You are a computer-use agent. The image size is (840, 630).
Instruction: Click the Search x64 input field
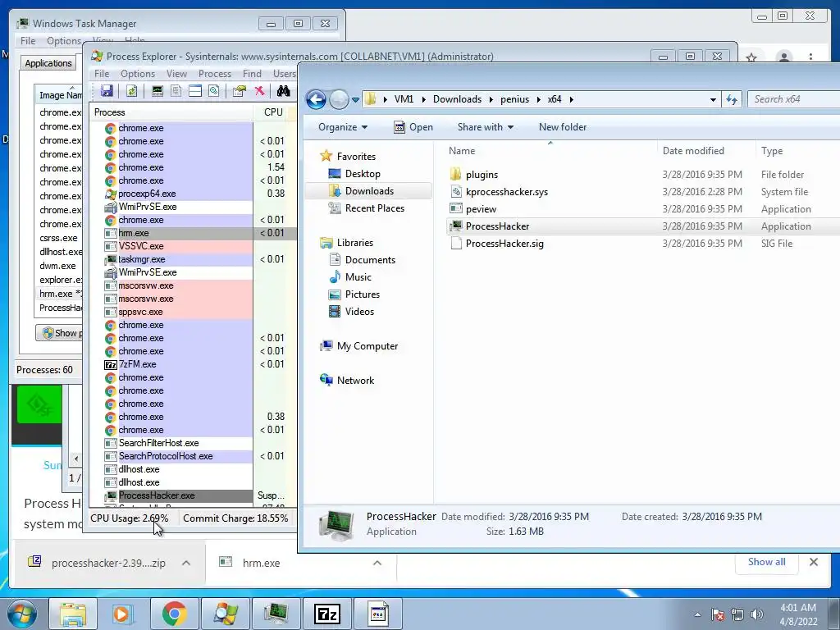pyautogui.click(x=794, y=99)
